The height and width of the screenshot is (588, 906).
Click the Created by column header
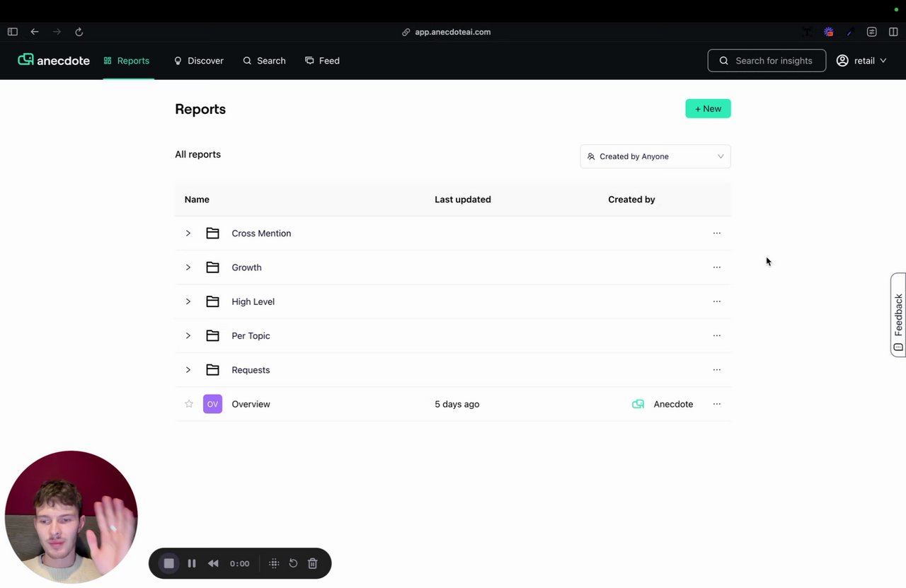click(x=631, y=200)
